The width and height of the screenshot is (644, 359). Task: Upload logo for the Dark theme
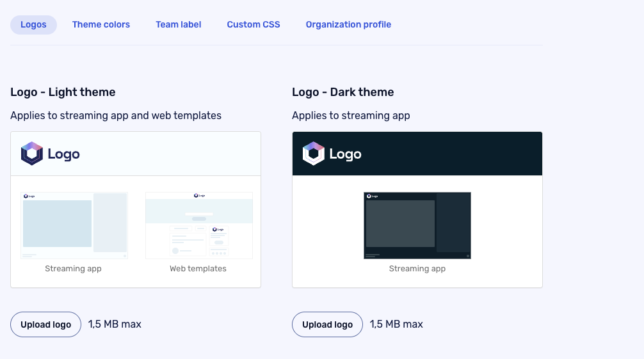[327, 324]
